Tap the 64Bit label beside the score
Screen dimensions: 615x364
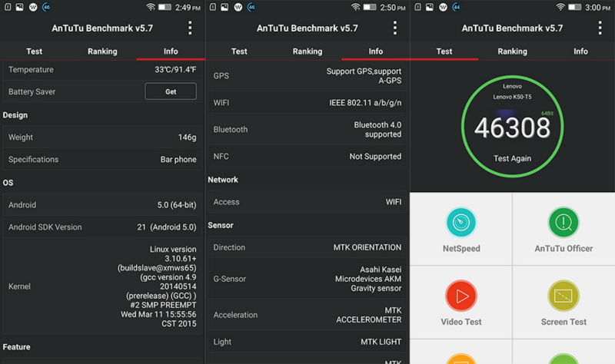coord(547,113)
